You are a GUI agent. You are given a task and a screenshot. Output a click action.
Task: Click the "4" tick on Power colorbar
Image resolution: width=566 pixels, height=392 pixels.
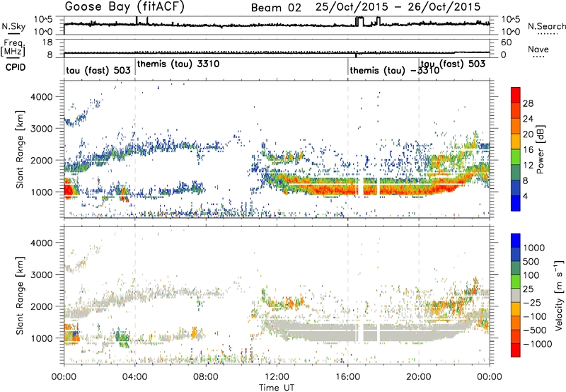tap(526, 197)
